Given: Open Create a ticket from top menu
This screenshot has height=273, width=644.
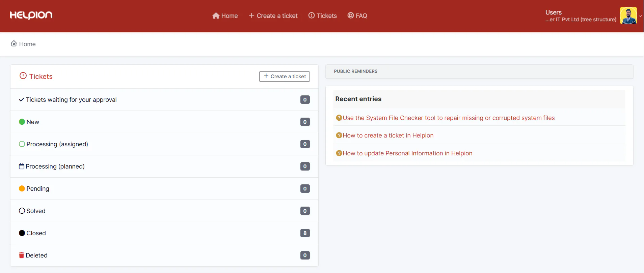Looking at the screenshot, I should [273, 16].
